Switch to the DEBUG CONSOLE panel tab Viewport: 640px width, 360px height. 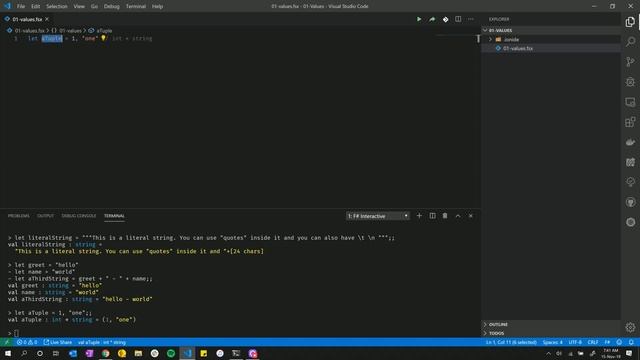79,216
